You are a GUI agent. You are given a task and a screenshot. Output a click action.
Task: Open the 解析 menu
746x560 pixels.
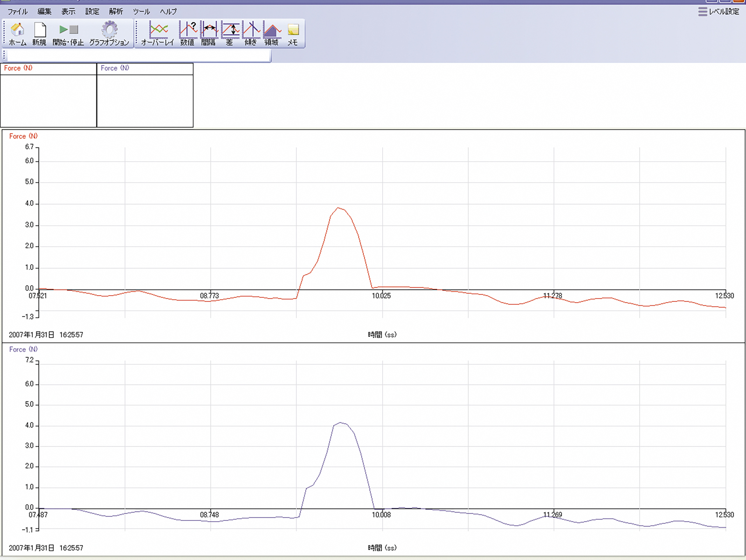click(116, 12)
